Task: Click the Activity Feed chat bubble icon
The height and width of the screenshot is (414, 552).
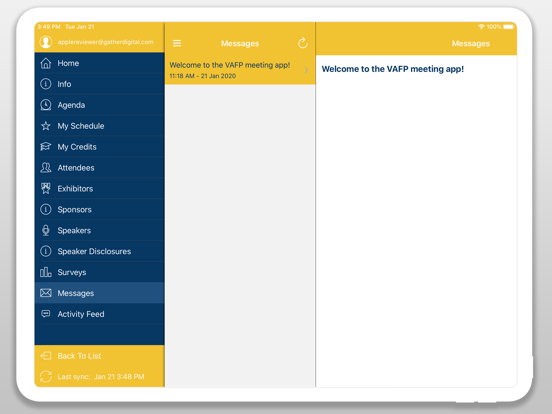Action: coord(46,314)
